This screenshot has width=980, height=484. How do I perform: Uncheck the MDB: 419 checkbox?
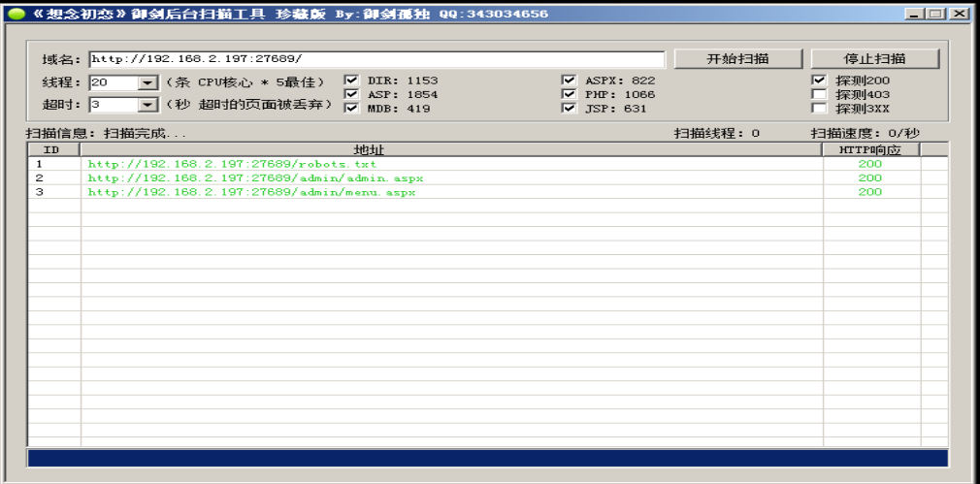tap(352, 109)
